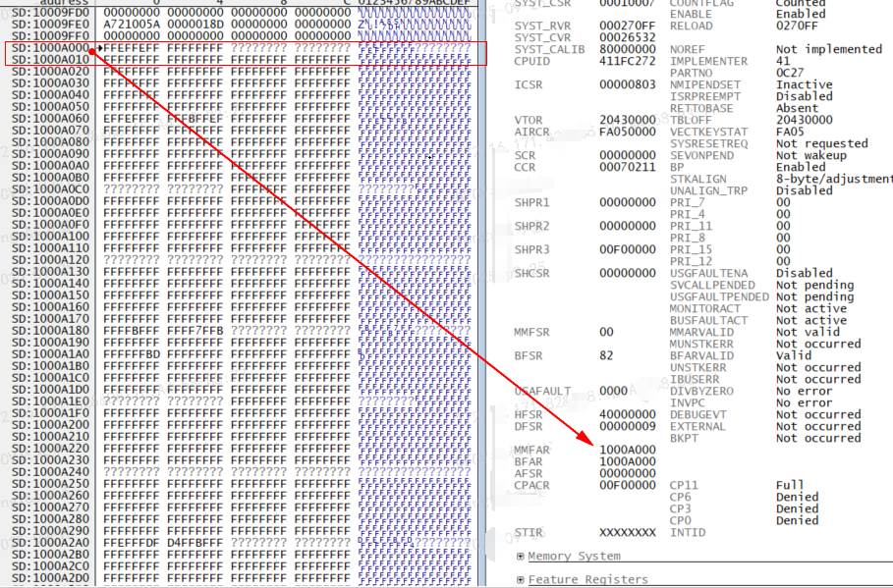Click D4FFBFFF in row SD:1000A2A0
Image resolution: width=893 pixels, height=588 pixels.
(x=195, y=543)
